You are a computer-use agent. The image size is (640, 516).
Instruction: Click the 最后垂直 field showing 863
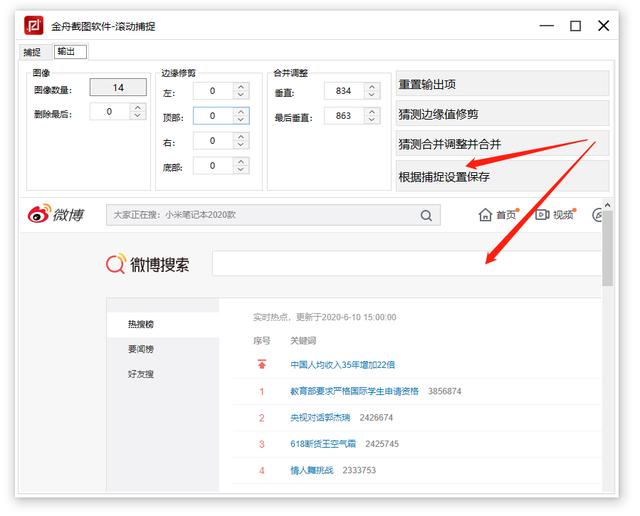343,116
